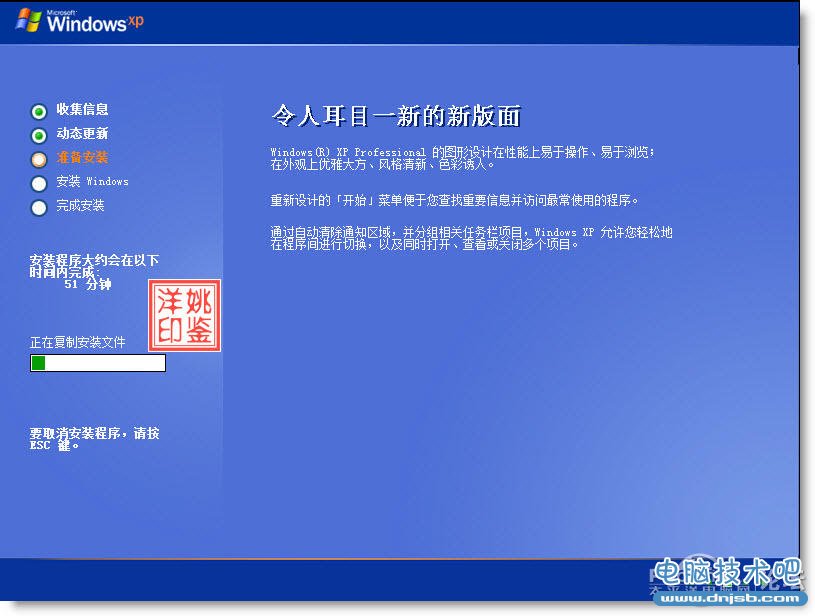This screenshot has width=815, height=616.
Task: Click the 电脑技术吧 watermark logo
Action: tap(729, 570)
